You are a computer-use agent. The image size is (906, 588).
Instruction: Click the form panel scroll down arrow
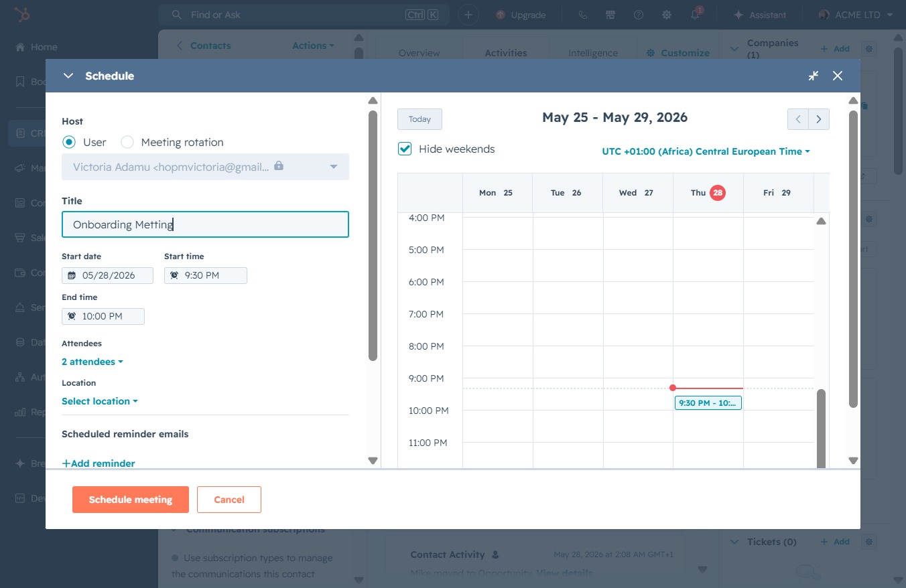[x=373, y=461]
